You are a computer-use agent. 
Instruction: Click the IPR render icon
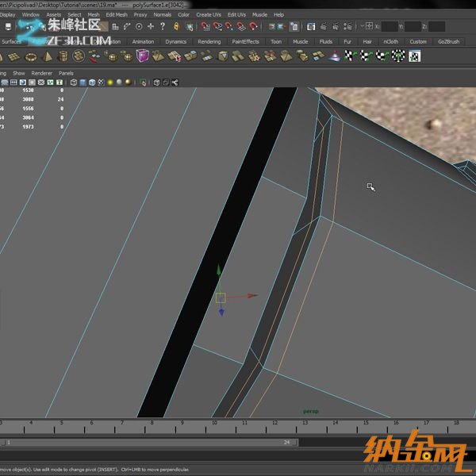coord(336,27)
